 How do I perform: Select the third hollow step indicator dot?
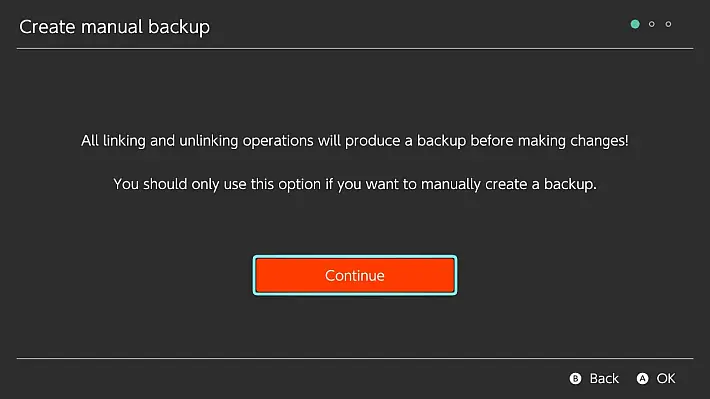pyautogui.click(x=668, y=24)
